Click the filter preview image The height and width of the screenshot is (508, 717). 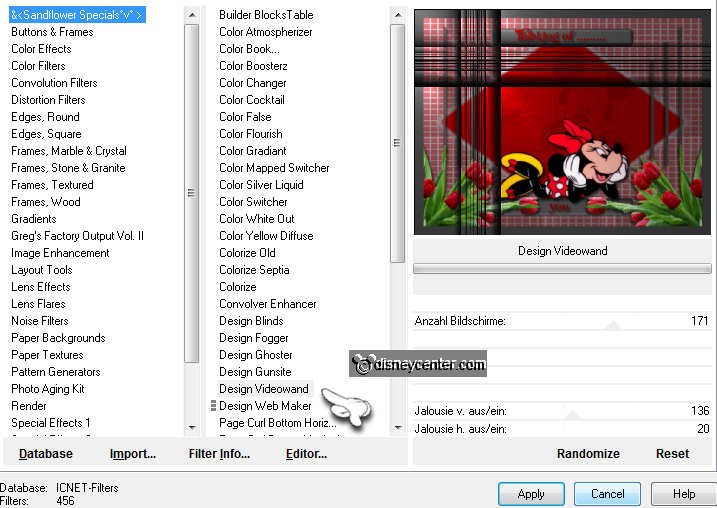point(562,123)
